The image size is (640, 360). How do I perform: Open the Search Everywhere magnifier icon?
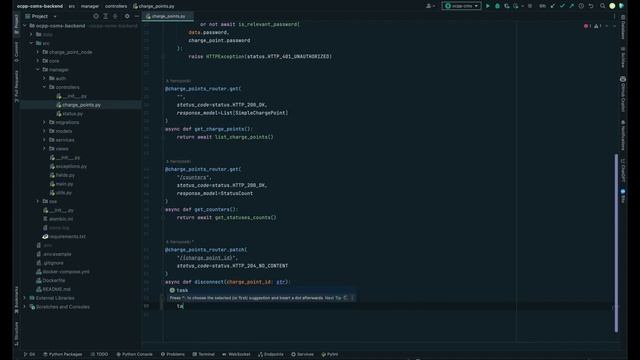point(602,6)
